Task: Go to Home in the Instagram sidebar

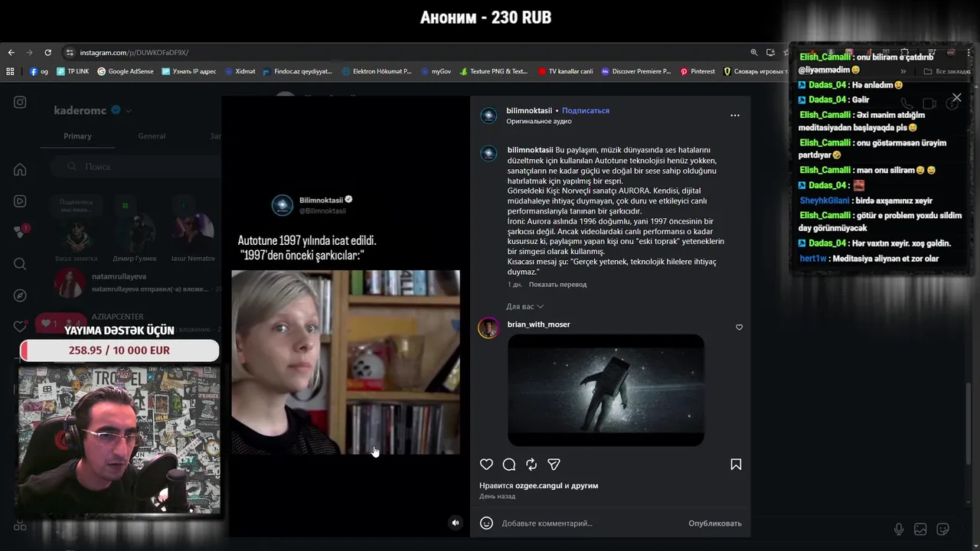Action: (x=20, y=169)
